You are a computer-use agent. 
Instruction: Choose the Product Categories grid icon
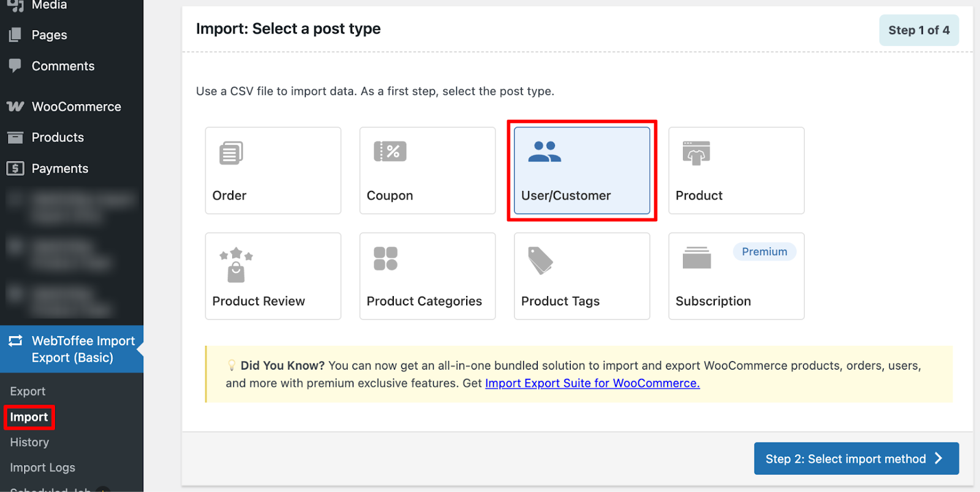386,258
